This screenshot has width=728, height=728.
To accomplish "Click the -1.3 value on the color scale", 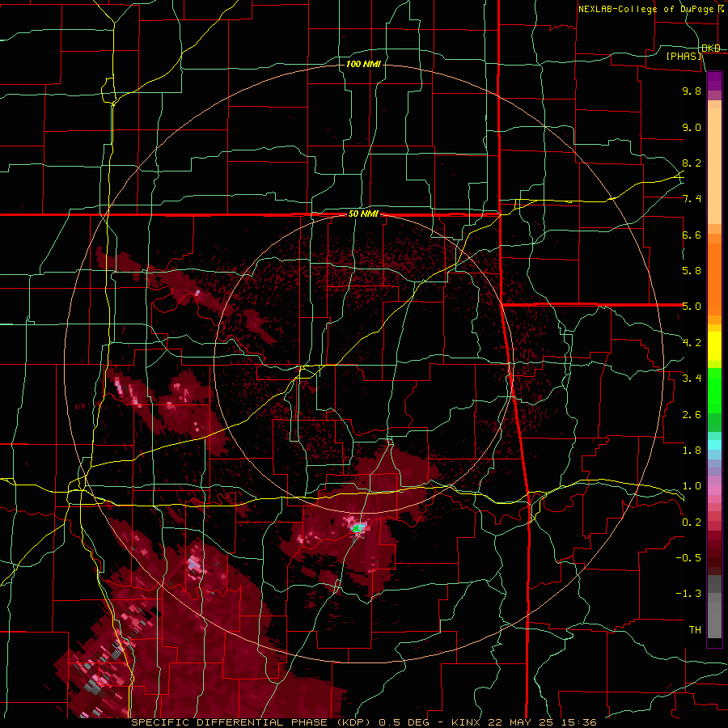I will point(688,594).
